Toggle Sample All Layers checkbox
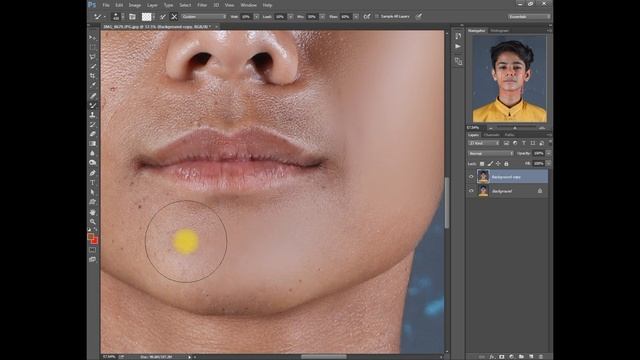 tap(377, 16)
